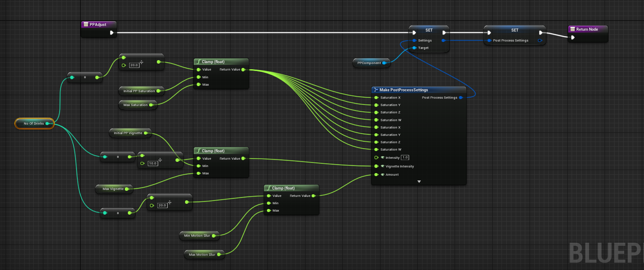Click Post Process Settings output pin on second SET
This screenshot has width=644, height=270.
click(x=540, y=41)
